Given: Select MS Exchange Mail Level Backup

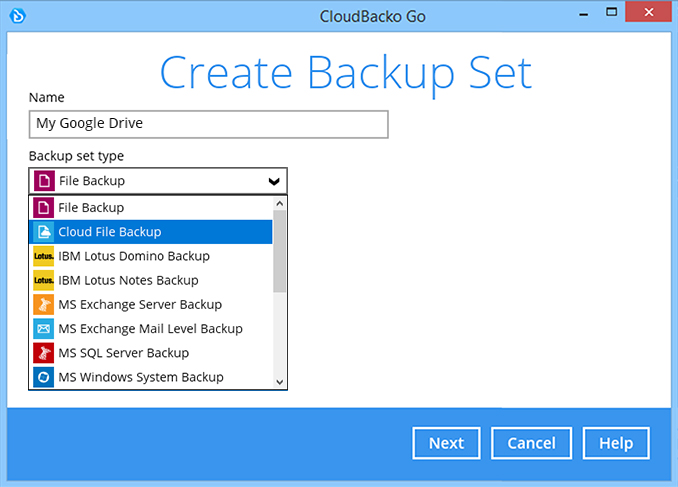Looking at the screenshot, I should coord(151,329).
